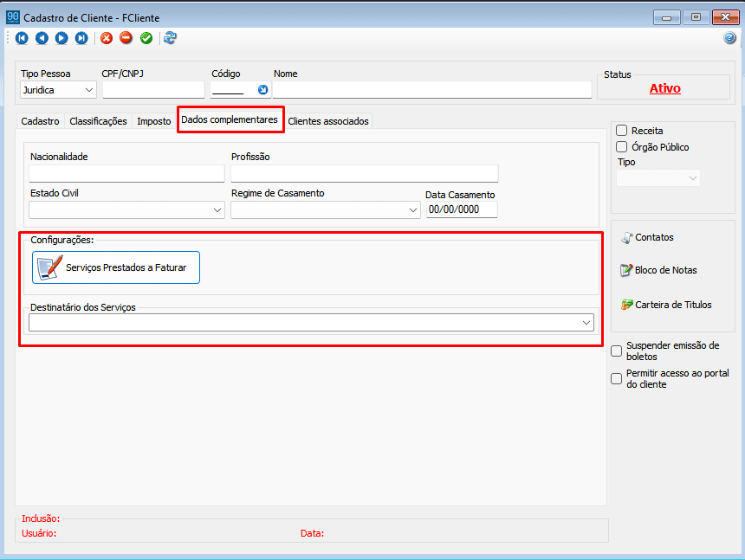
Task: Open Carteira de Titulos
Action: pos(666,305)
